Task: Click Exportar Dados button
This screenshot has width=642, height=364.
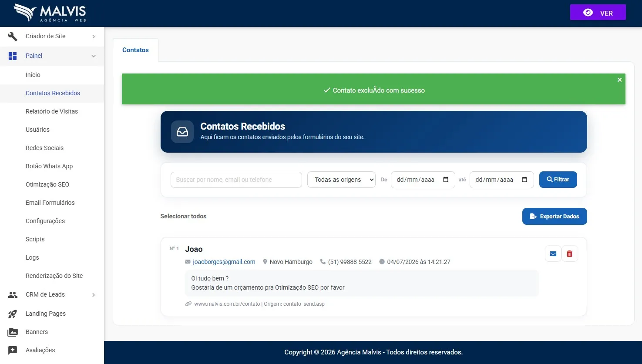Action: click(555, 217)
